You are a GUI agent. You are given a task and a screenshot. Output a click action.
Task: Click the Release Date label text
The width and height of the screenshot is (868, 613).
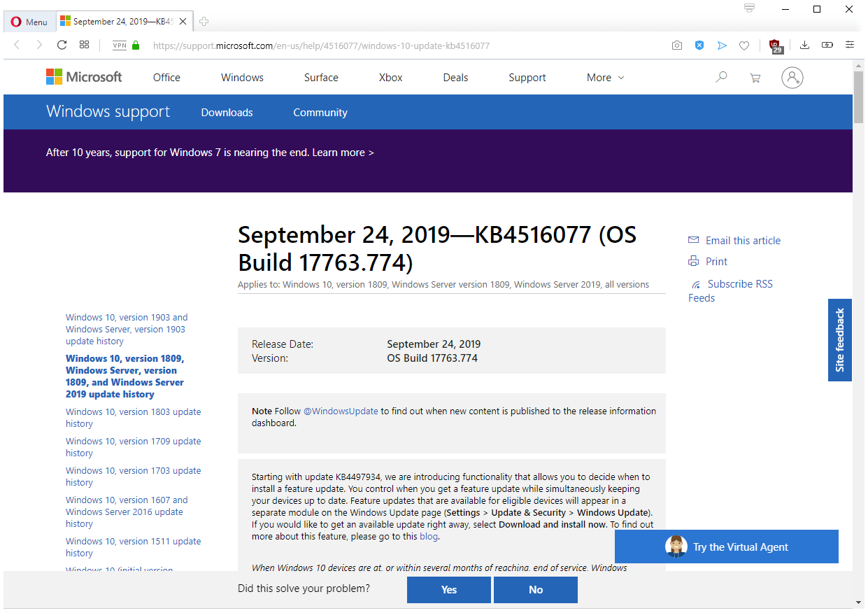[x=283, y=344]
